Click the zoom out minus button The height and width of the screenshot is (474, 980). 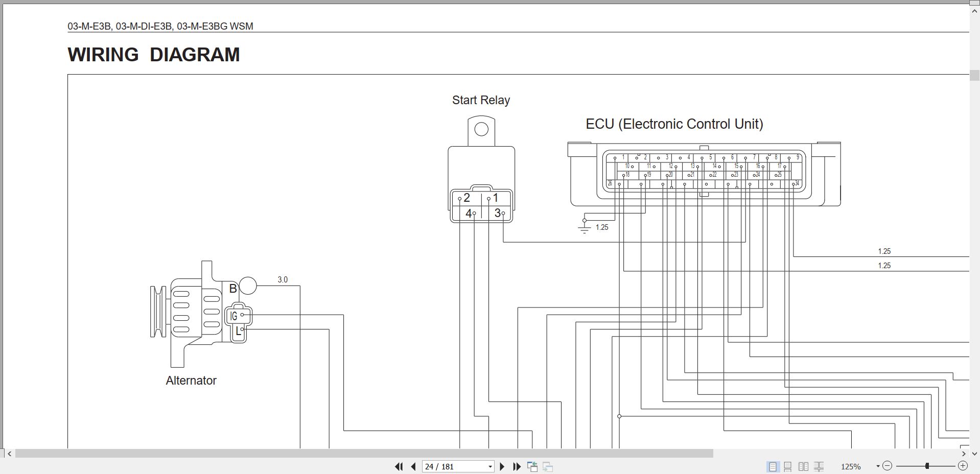887,466
